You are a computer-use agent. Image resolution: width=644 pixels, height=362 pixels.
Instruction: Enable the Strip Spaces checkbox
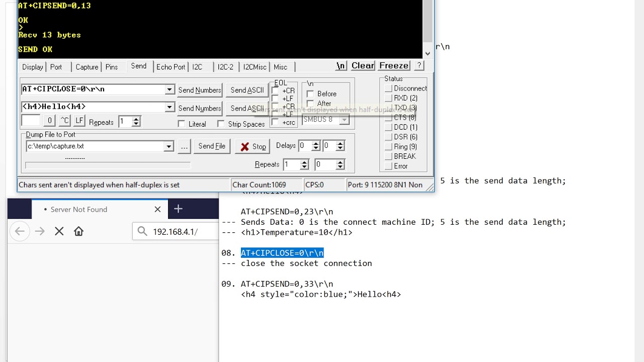click(221, 124)
